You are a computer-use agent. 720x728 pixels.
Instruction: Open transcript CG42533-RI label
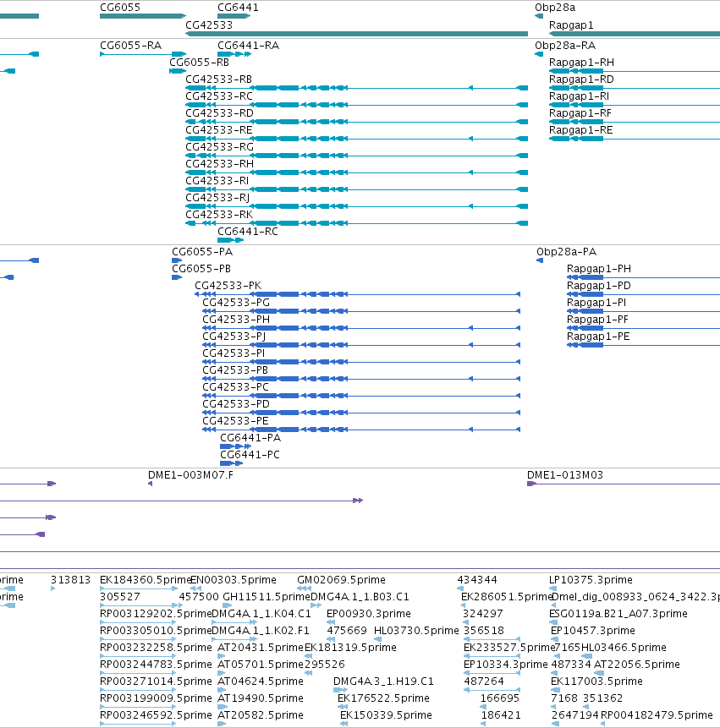pos(217,181)
